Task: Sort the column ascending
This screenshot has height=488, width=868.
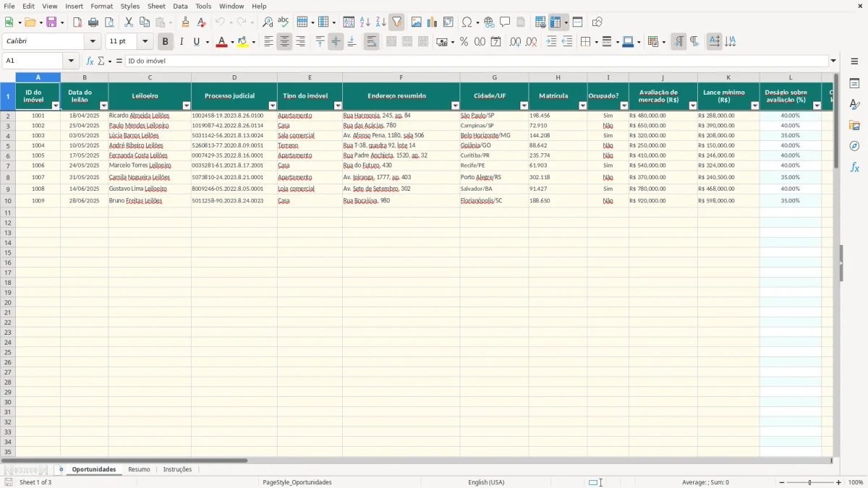Action: click(365, 22)
